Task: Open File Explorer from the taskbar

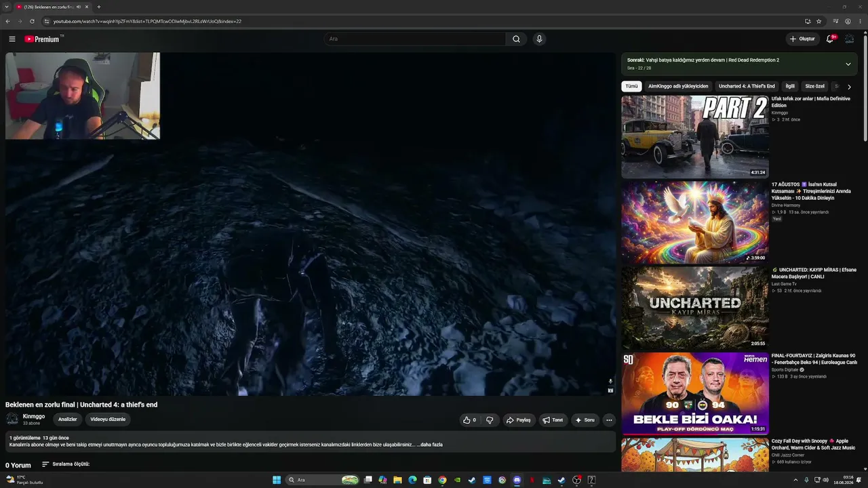Action: click(397, 480)
